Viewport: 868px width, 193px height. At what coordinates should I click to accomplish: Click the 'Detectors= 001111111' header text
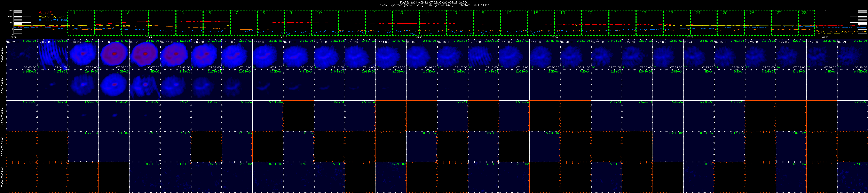coord(473,5)
